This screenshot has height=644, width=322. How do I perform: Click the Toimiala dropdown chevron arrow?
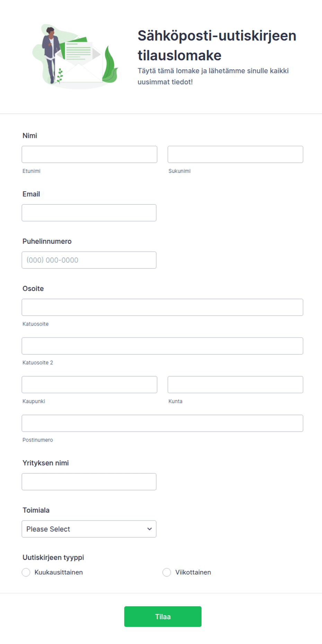click(150, 529)
